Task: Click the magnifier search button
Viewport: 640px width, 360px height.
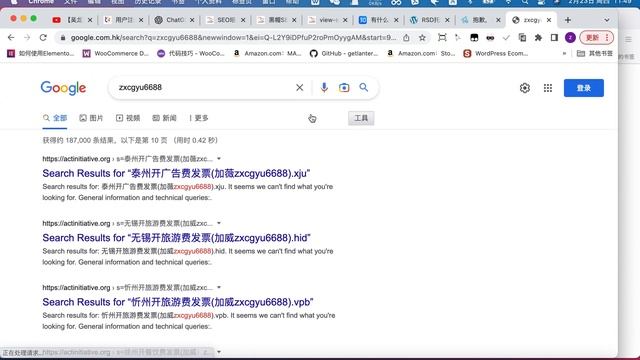Action: click(364, 87)
